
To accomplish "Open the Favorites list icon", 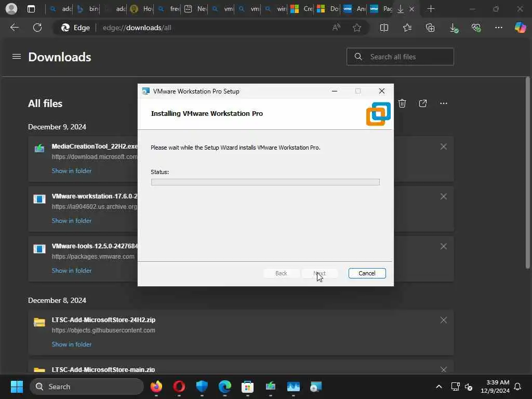I will 407,28.
